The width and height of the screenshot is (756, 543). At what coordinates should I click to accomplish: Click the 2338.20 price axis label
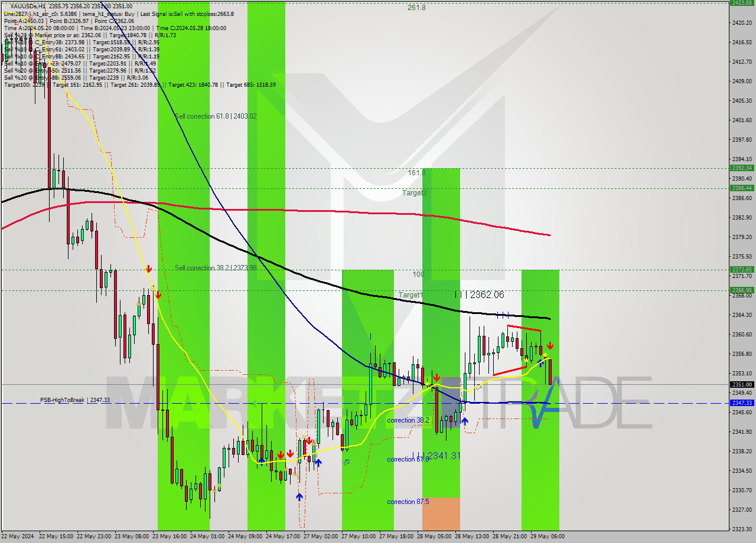[742, 452]
